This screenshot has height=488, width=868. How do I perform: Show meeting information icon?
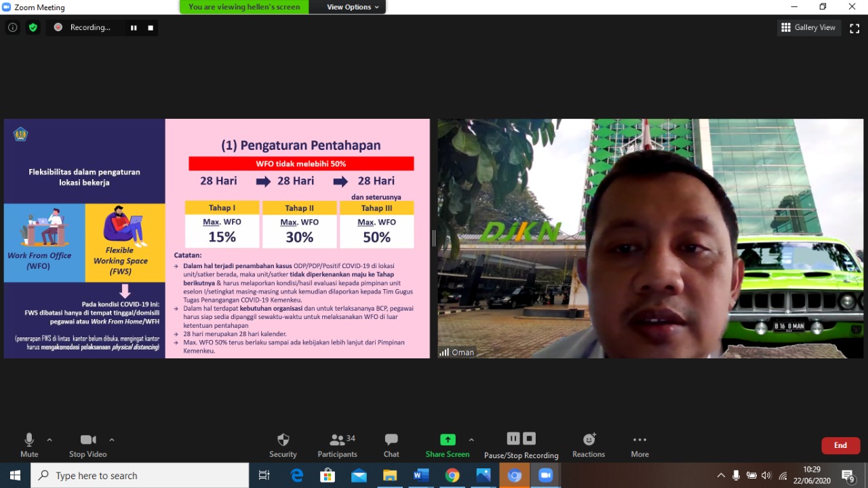[x=12, y=27]
